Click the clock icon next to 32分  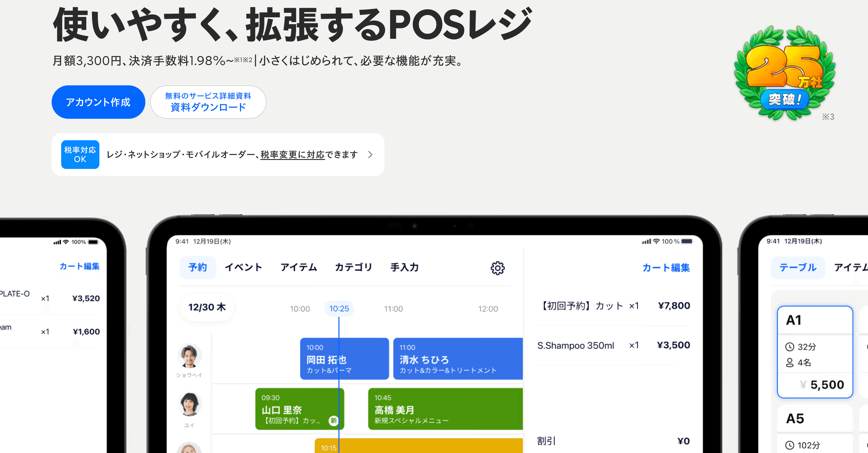(x=789, y=347)
